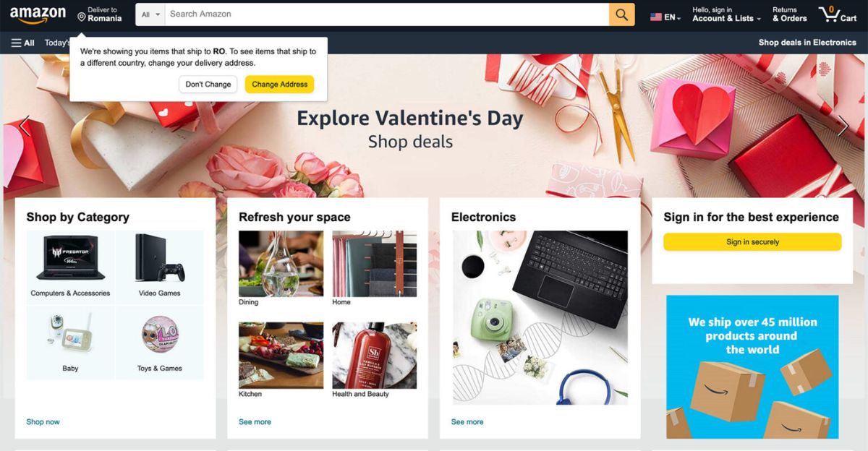Click the Sign in securely button
Image resolution: width=868 pixels, height=451 pixels.
[752, 242]
